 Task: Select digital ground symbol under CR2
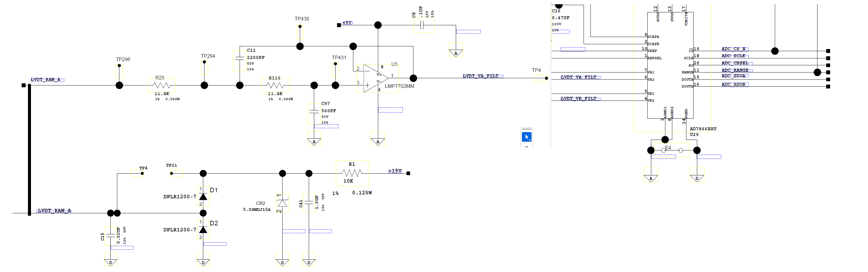point(282,262)
